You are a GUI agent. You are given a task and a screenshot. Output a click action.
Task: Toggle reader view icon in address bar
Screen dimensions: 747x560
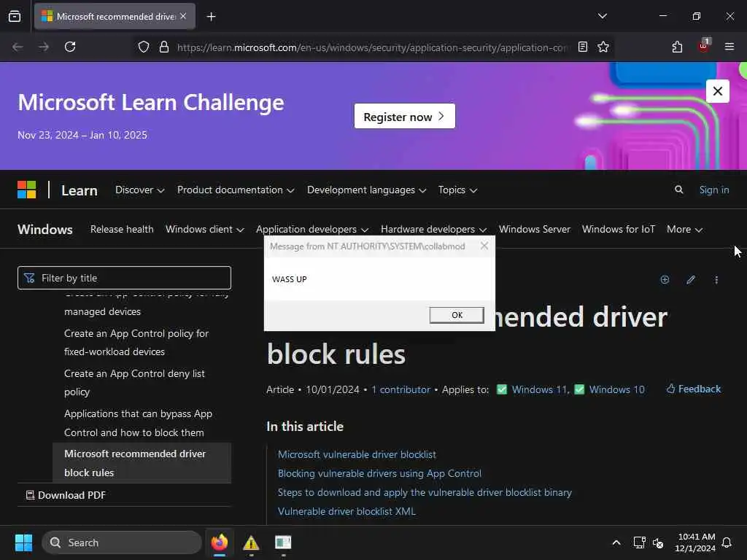pos(582,47)
